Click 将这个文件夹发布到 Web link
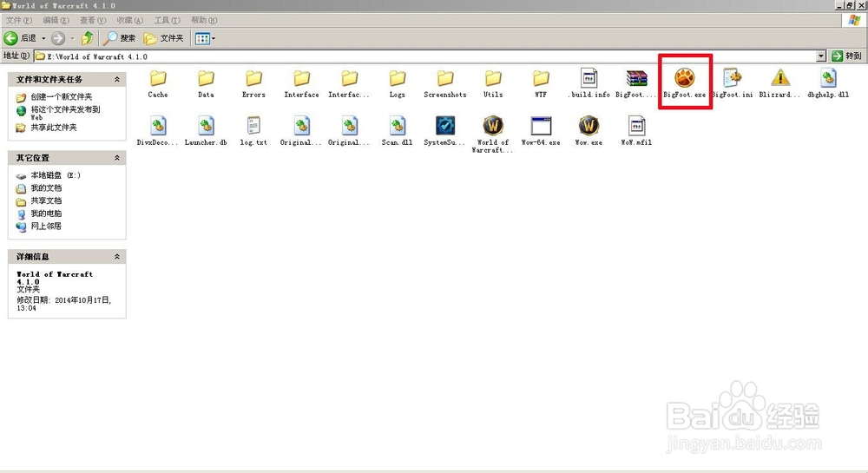The height and width of the screenshot is (473, 868). tap(65, 113)
